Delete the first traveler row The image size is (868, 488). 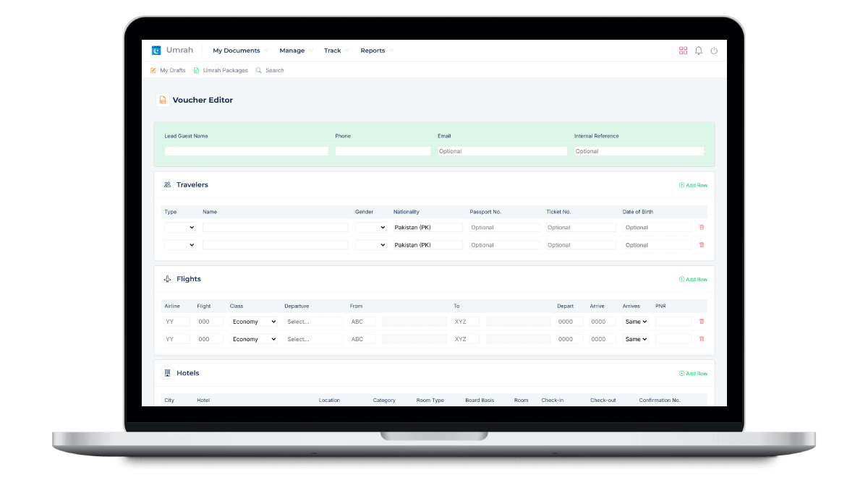point(701,227)
